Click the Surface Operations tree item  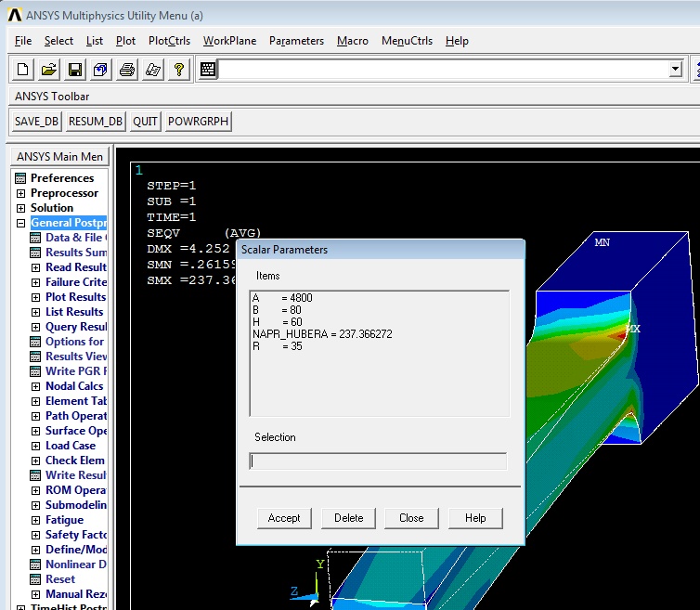coord(76,431)
